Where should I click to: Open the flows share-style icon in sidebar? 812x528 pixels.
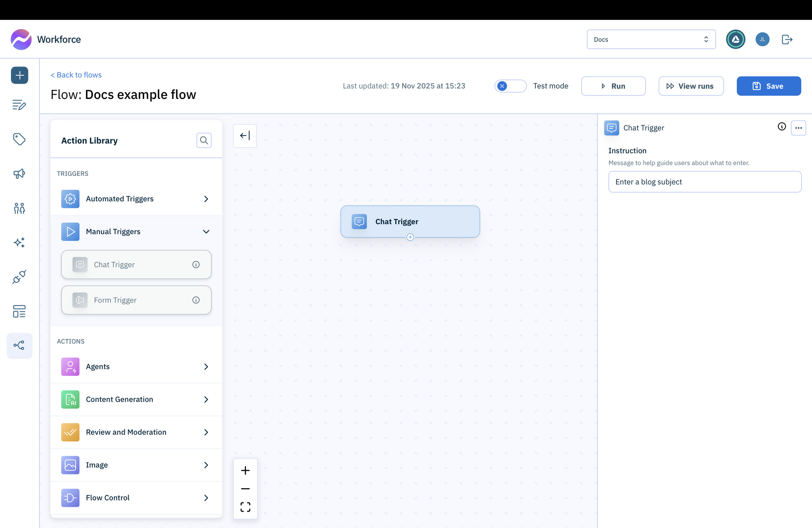[x=19, y=345]
